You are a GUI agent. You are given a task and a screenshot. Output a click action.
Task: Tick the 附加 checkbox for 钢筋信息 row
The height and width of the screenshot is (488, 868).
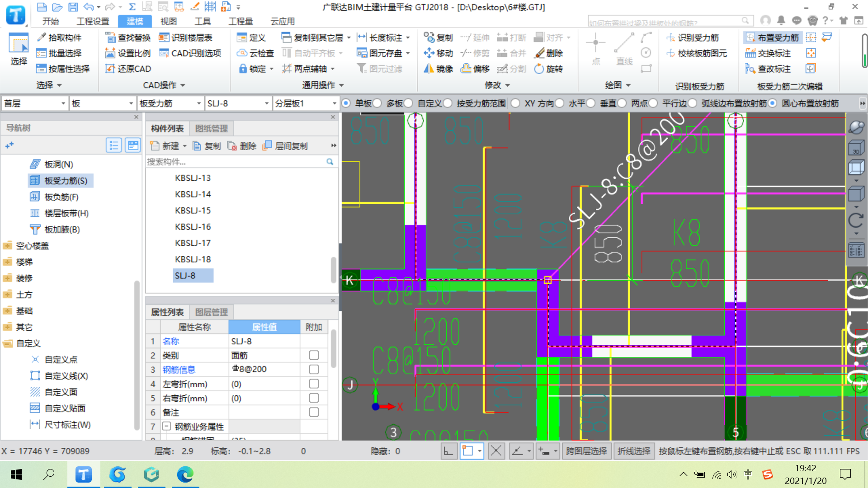314,370
